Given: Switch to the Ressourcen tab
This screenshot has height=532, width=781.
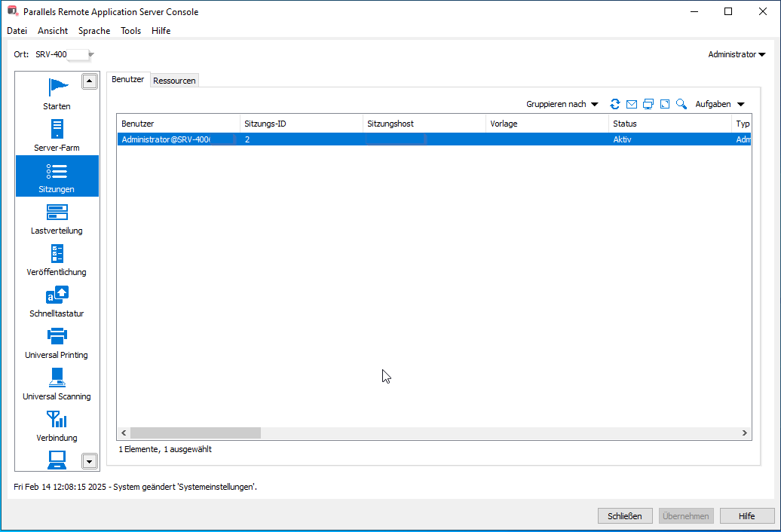Looking at the screenshot, I should (174, 81).
